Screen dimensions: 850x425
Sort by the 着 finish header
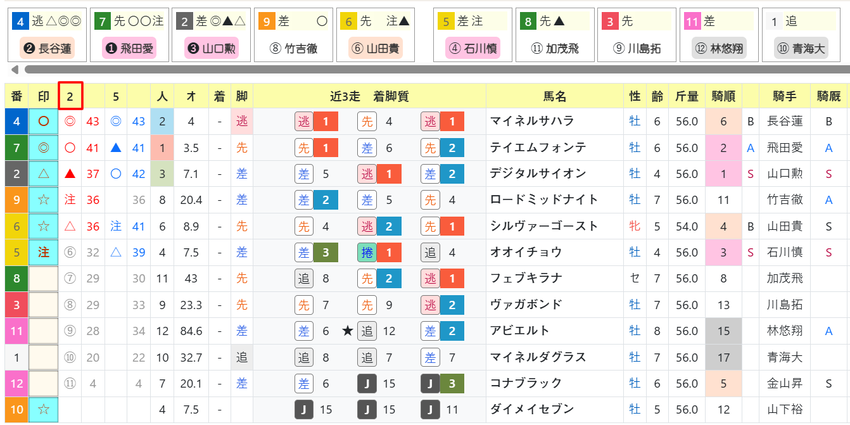(220, 96)
